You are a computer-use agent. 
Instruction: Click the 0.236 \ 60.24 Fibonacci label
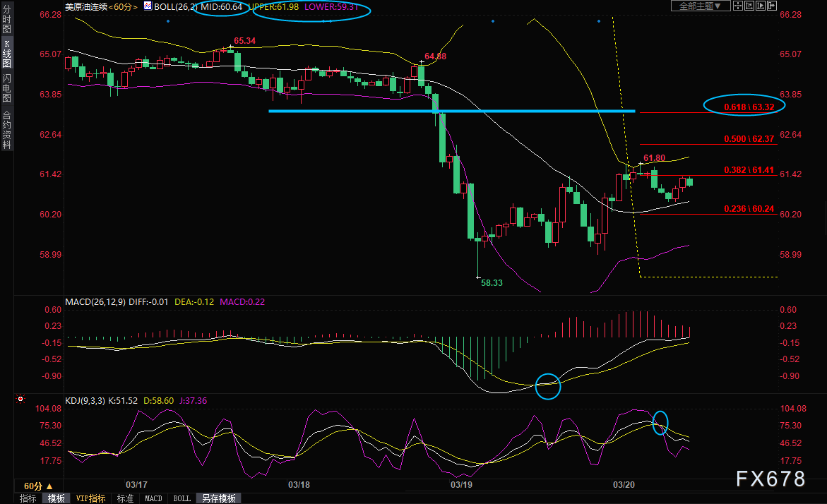[749, 209]
